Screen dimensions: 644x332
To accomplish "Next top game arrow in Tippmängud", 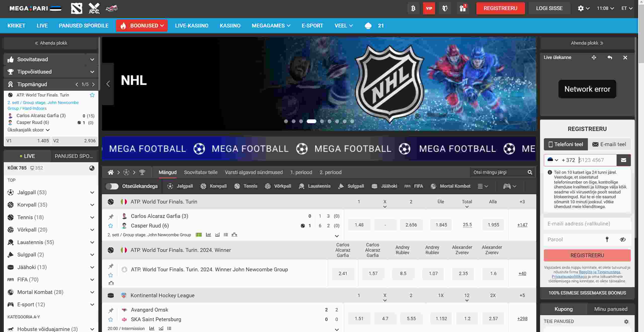I will pos(93,84).
